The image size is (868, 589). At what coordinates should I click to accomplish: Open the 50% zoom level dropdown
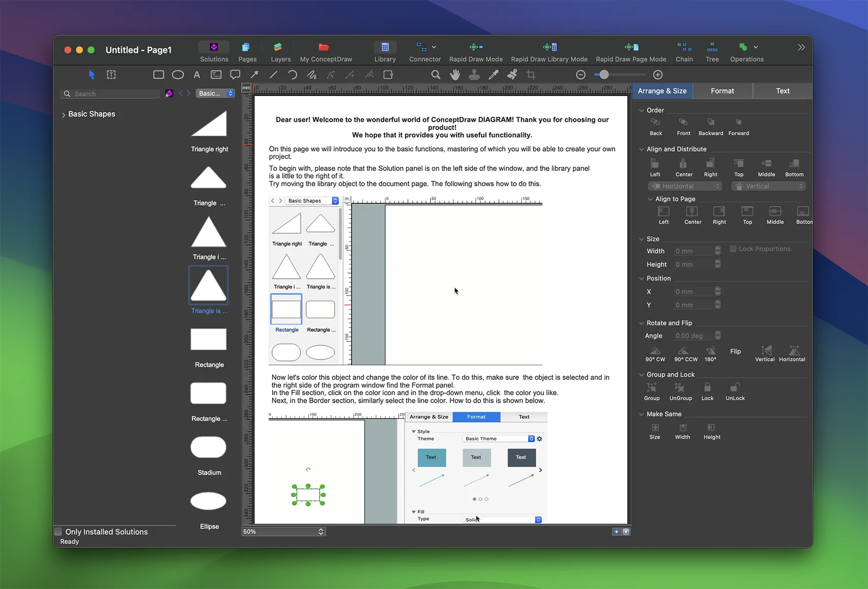point(283,531)
